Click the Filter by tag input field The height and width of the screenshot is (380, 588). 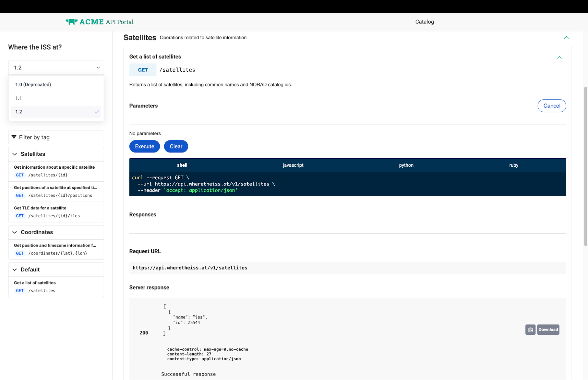[x=59, y=137]
